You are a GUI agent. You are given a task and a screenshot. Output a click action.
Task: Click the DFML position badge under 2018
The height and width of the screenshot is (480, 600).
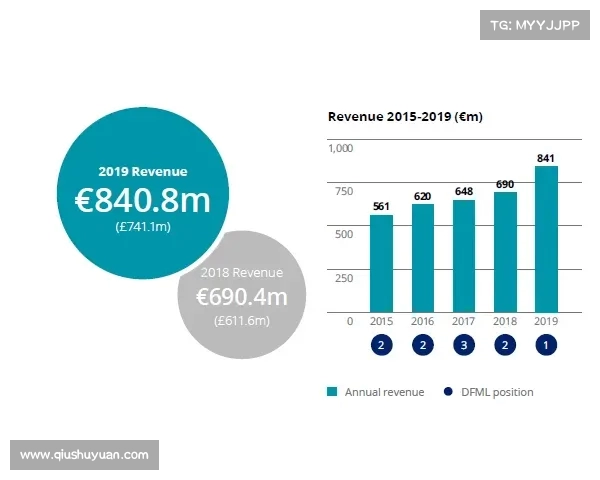[x=505, y=345]
